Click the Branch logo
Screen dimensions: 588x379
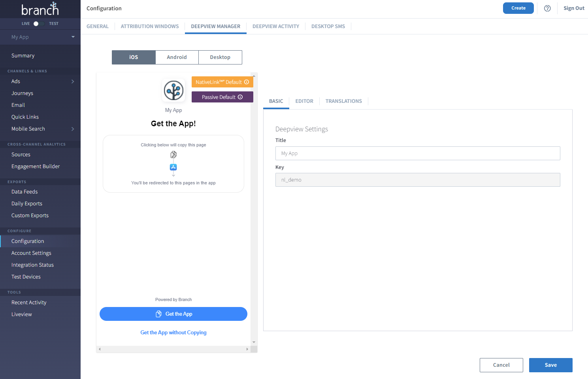[x=40, y=9]
